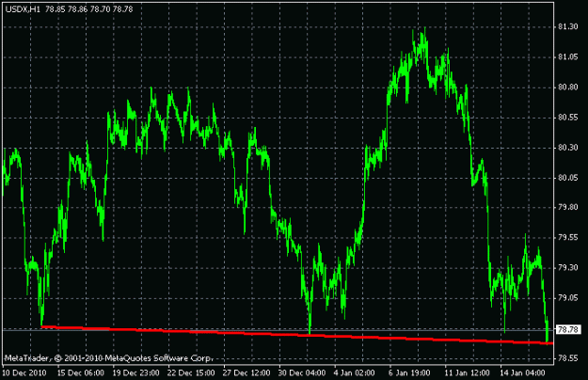Click price axis label 80.05
588x380 pixels.
pyautogui.click(x=567, y=177)
